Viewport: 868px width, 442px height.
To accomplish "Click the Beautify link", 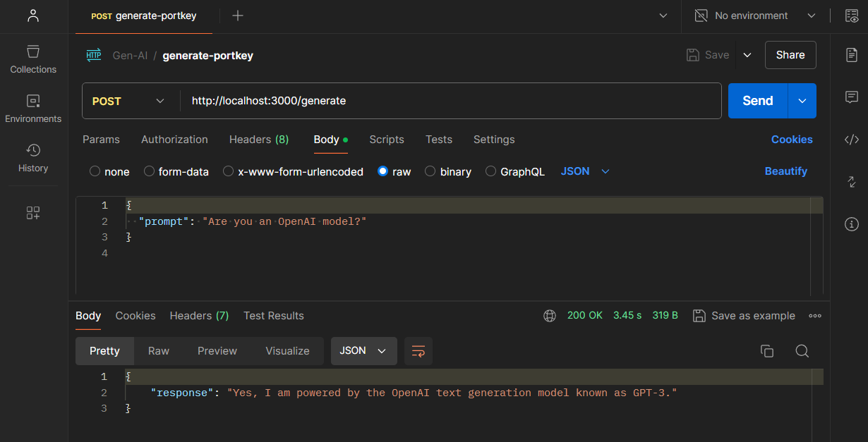I will click(x=785, y=171).
